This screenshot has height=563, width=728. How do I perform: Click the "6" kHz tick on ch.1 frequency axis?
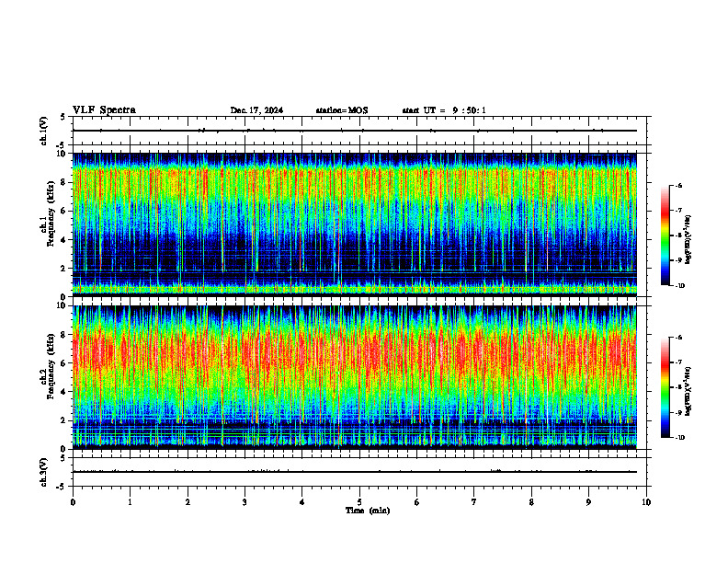pos(64,211)
